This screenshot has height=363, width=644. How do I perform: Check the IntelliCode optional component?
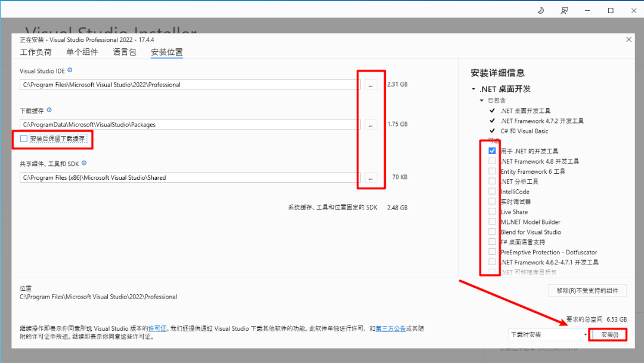492,191
